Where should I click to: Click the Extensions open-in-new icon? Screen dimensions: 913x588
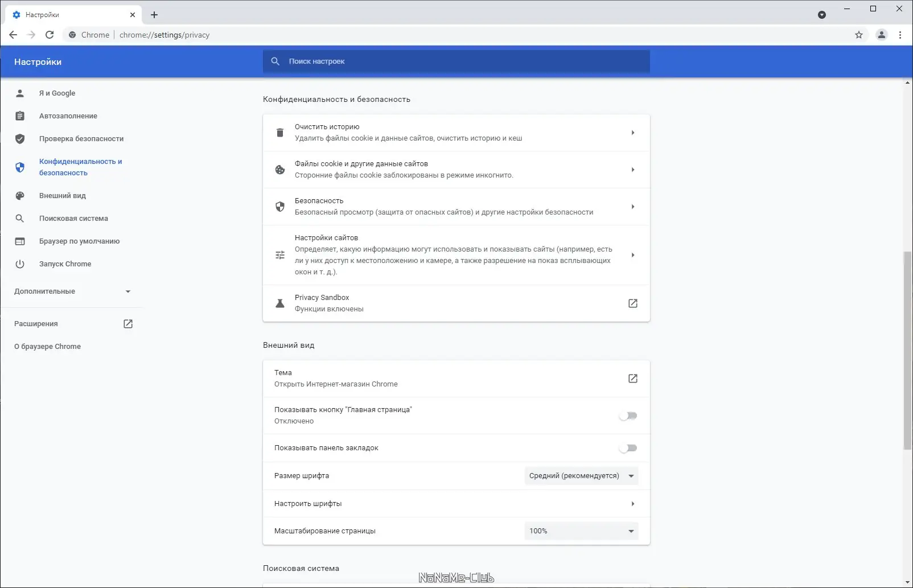point(128,324)
